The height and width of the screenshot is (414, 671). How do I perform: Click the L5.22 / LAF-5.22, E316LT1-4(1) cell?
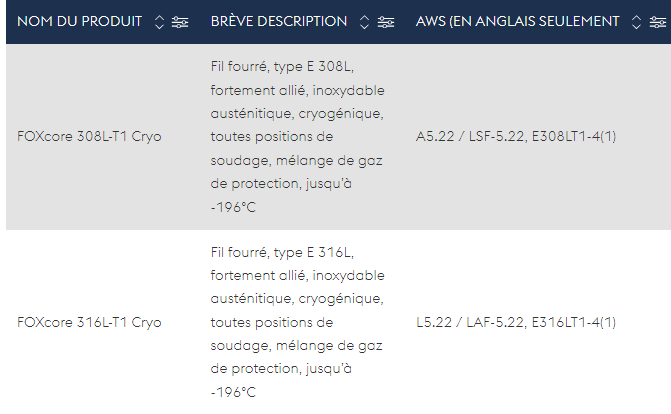(x=516, y=322)
